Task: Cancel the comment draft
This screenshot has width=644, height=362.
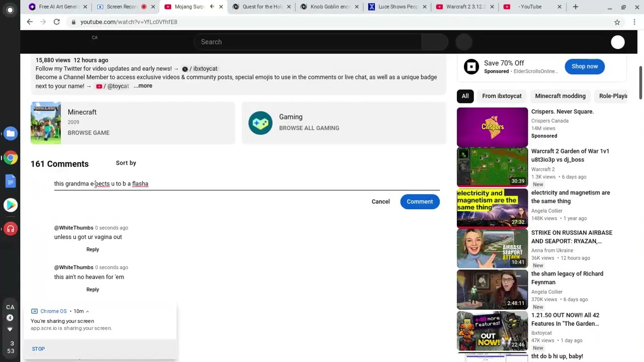Action: (380, 202)
